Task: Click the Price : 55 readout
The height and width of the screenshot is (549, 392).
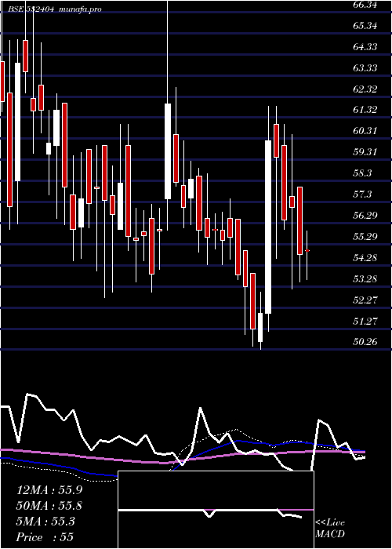Action: 45,537
